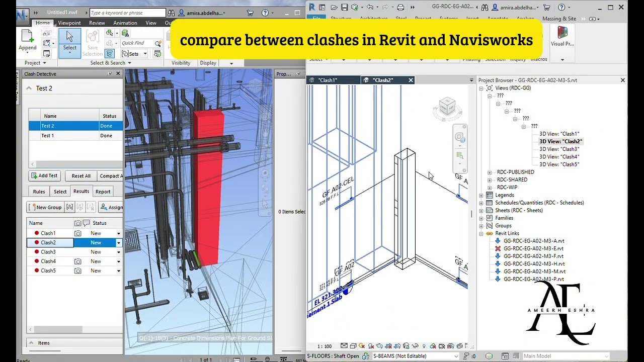Select Test 1 row in tests list
This screenshot has height=362, width=644.
(75, 136)
